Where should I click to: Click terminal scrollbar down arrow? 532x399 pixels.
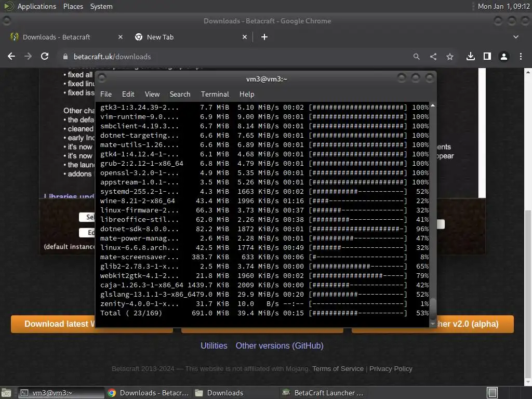pyautogui.click(x=433, y=324)
